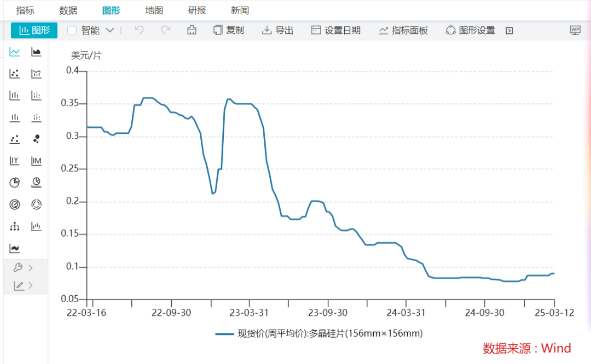Select the hierarchy tree chart icon
This screenshot has height=364, width=591.
tap(15, 227)
